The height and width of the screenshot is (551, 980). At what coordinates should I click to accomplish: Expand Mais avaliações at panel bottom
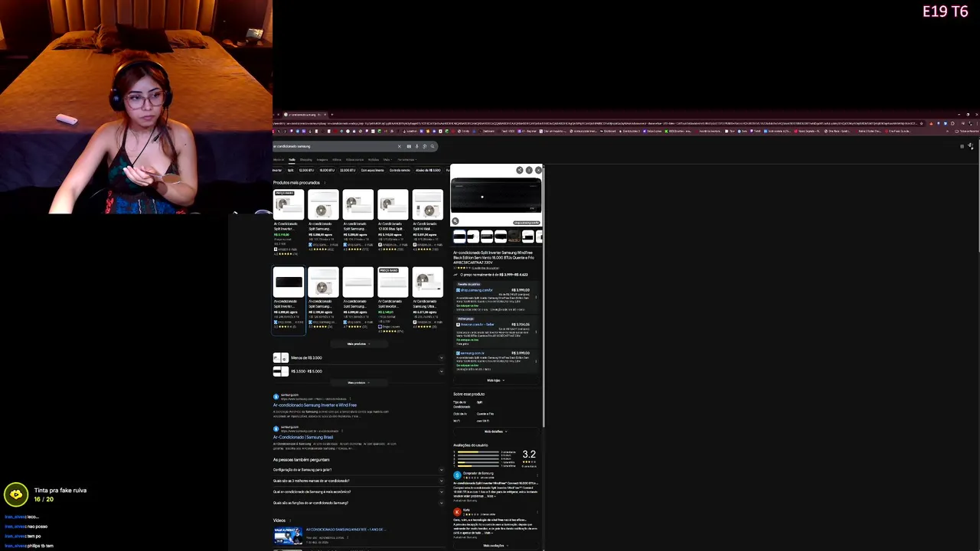pyautogui.click(x=495, y=546)
